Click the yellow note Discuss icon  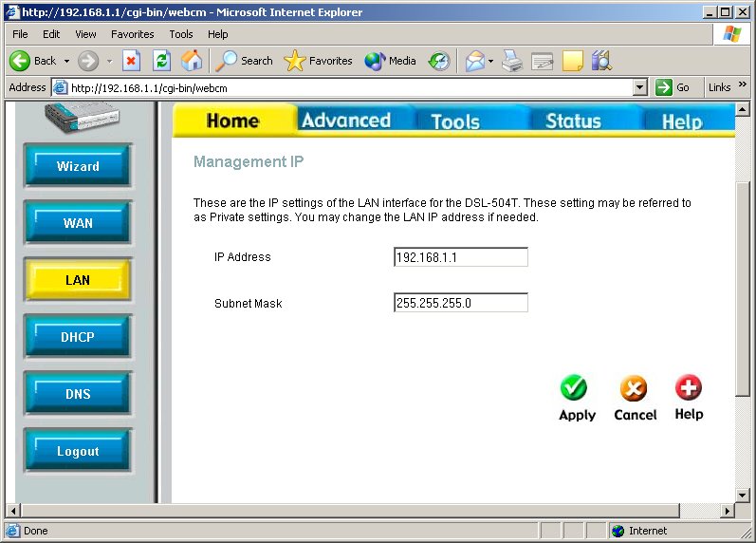pos(572,62)
